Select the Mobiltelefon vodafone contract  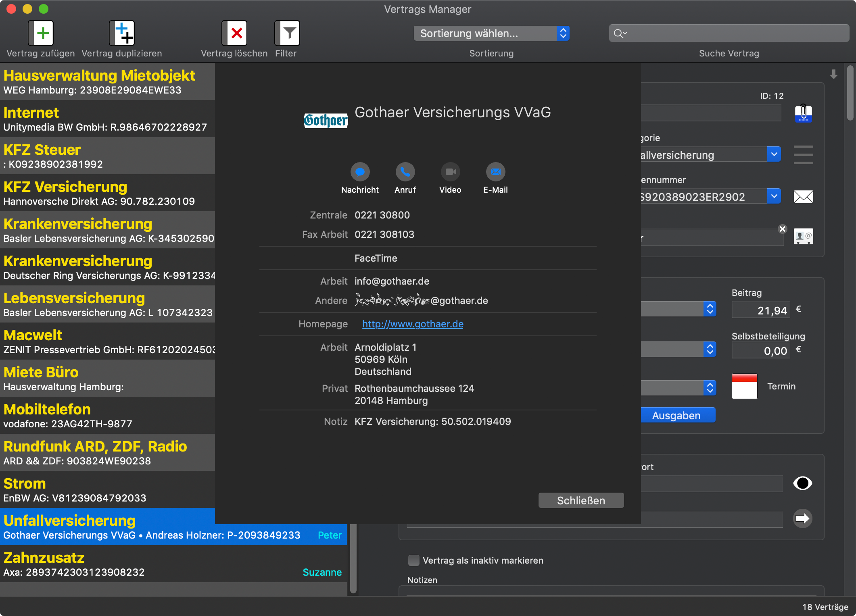click(x=107, y=416)
